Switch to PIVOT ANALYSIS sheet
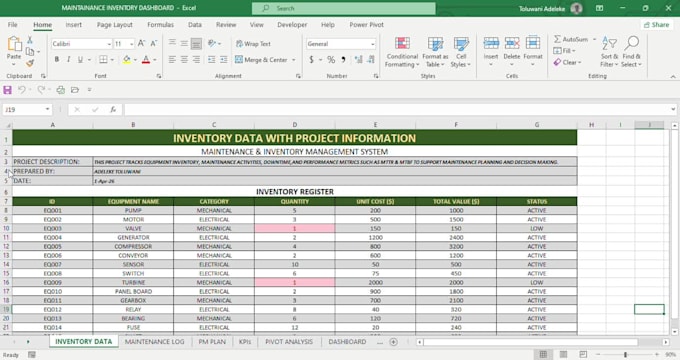The image size is (680, 360). [289, 342]
